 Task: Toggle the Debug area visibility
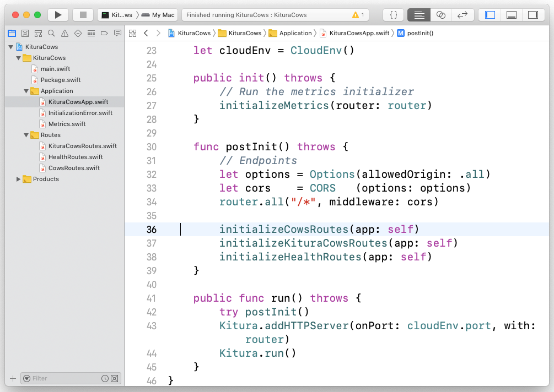pyautogui.click(x=511, y=15)
